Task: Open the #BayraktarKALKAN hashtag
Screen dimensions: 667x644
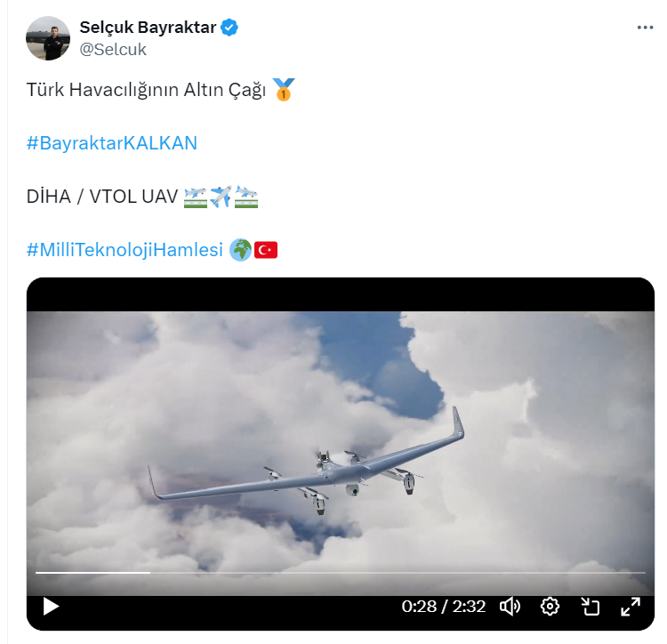Action: (x=112, y=143)
